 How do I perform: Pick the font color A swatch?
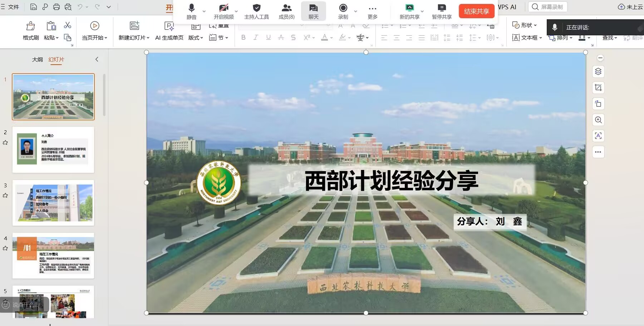[x=324, y=37]
